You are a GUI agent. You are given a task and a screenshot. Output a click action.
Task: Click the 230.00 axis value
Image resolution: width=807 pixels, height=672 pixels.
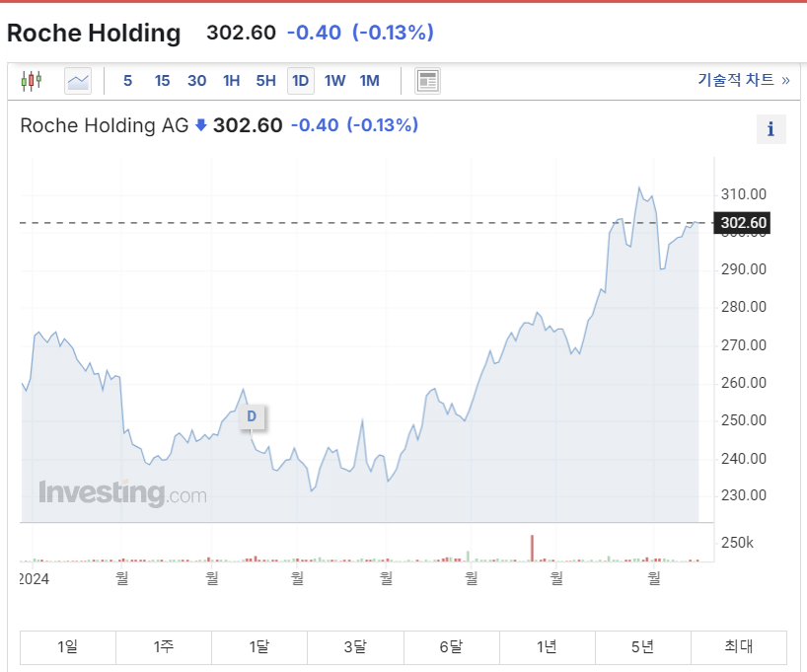[743, 495]
